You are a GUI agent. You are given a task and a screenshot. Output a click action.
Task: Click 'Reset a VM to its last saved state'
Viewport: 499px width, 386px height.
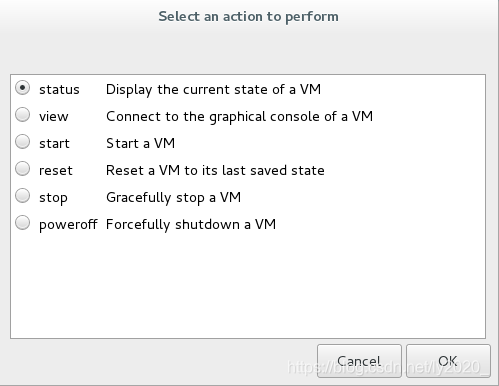[x=215, y=171]
